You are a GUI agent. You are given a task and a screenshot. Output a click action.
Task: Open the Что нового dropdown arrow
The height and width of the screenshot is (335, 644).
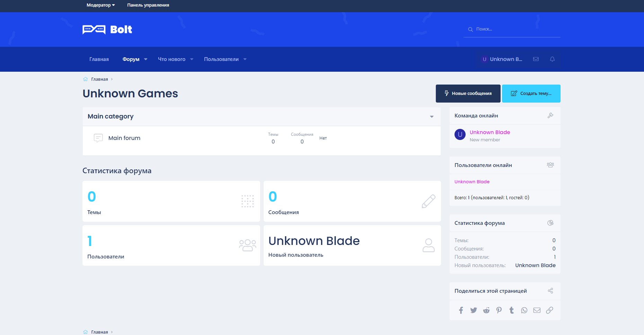pos(192,59)
